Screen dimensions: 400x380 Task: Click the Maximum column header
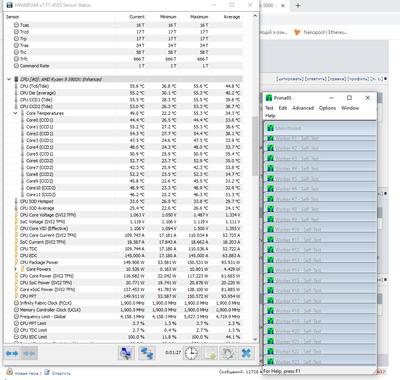pos(194,17)
